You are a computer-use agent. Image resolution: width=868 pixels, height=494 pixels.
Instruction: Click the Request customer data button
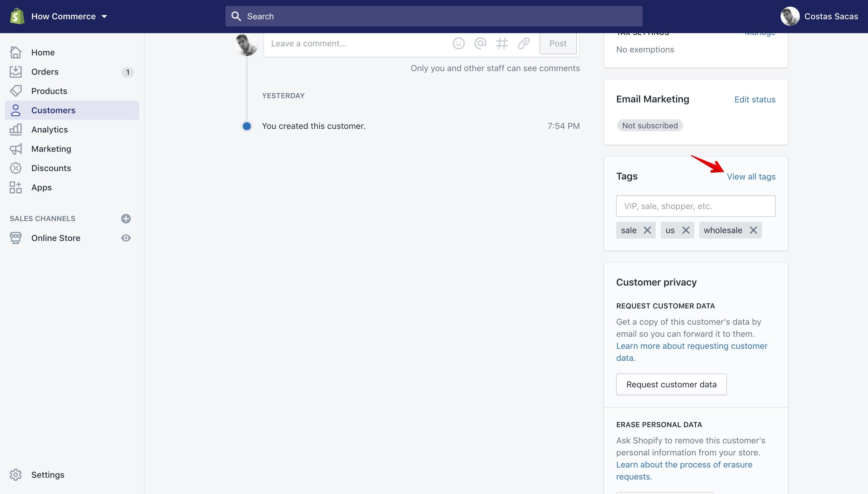point(671,384)
